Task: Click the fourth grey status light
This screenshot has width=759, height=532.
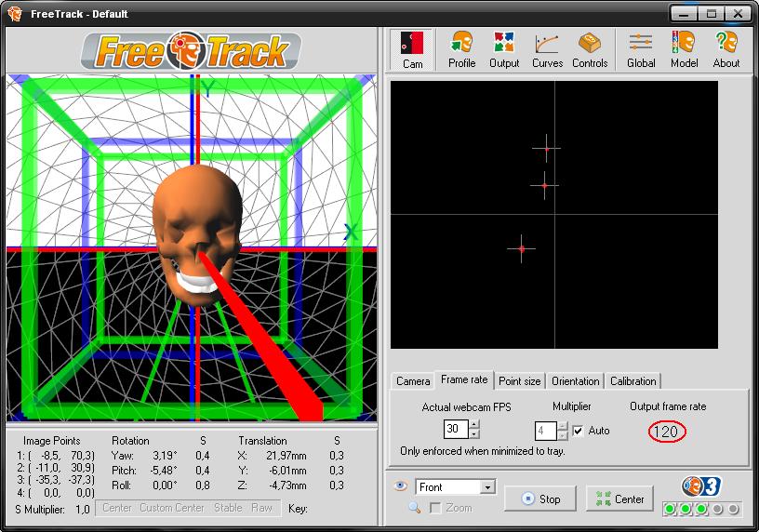Action: [717, 509]
